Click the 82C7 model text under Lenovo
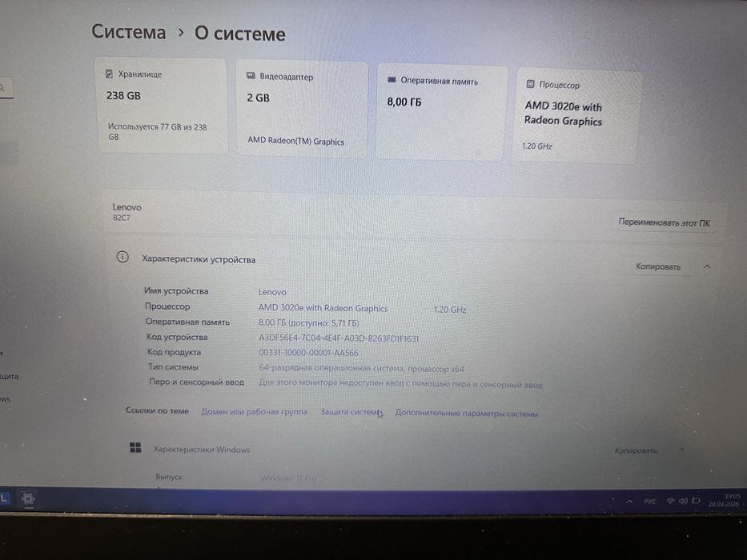The height and width of the screenshot is (560, 747). (x=122, y=218)
